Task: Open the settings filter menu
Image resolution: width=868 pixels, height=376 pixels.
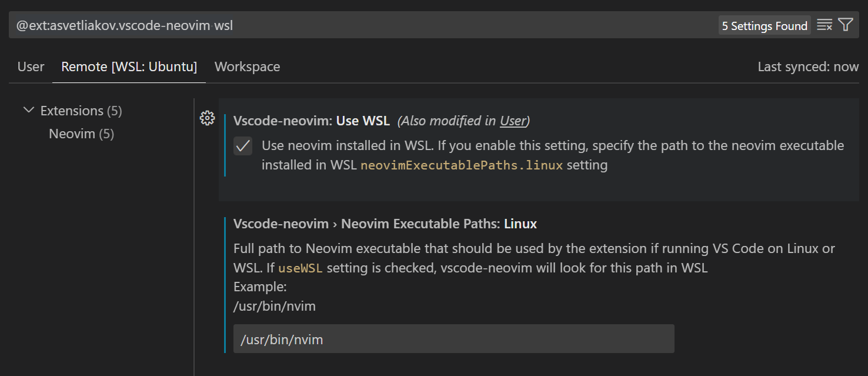Action: (x=846, y=25)
